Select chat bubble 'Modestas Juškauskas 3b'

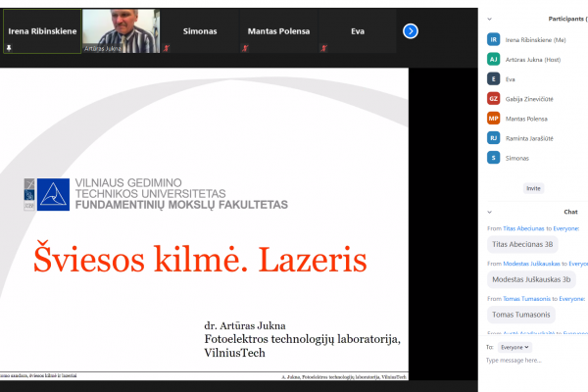click(531, 279)
